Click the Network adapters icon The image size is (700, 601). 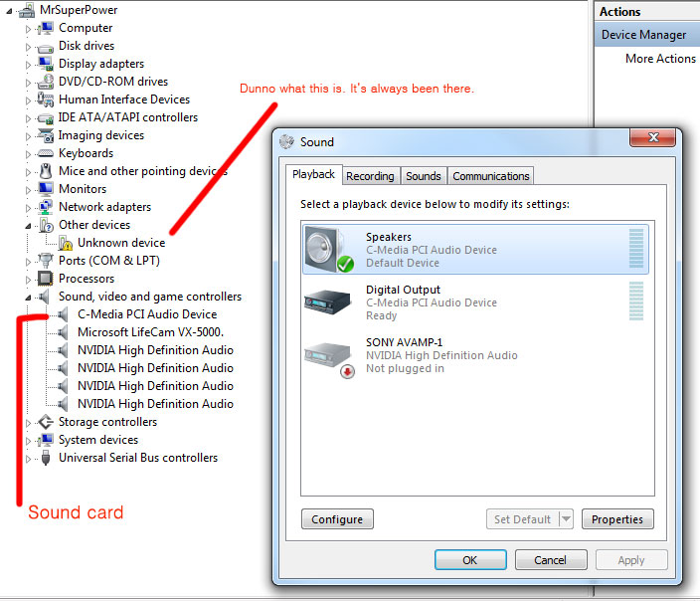[46, 207]
